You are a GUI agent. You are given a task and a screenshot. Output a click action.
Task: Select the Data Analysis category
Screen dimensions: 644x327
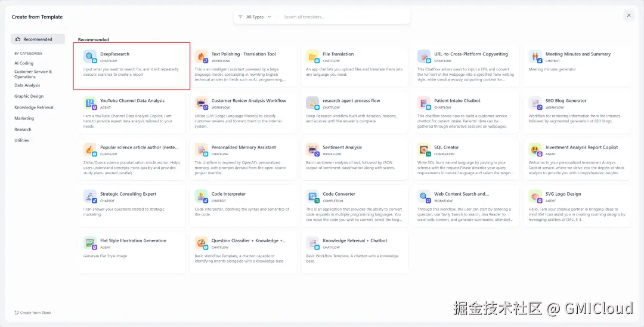click(27, 85)
